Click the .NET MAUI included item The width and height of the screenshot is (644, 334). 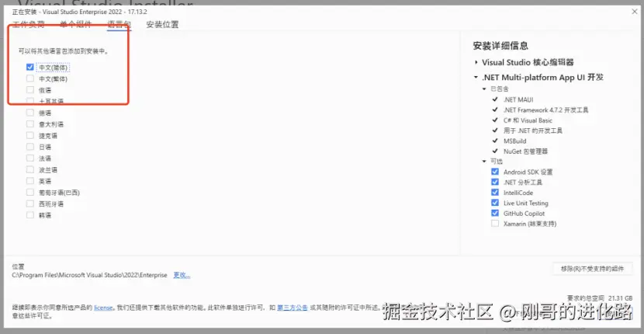[518, 99]
